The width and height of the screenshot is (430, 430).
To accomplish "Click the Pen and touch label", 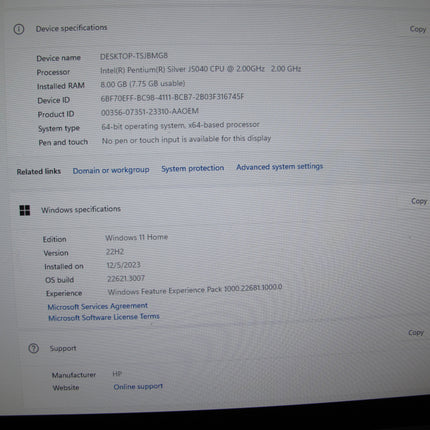I will pyautogui.click(x=63, y=142).
